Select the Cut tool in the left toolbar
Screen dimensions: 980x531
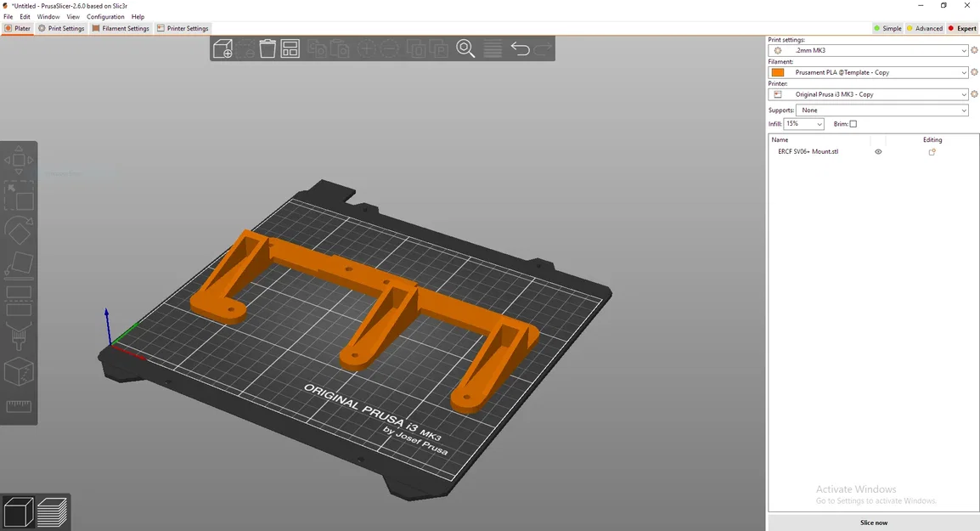coord(19,301)
